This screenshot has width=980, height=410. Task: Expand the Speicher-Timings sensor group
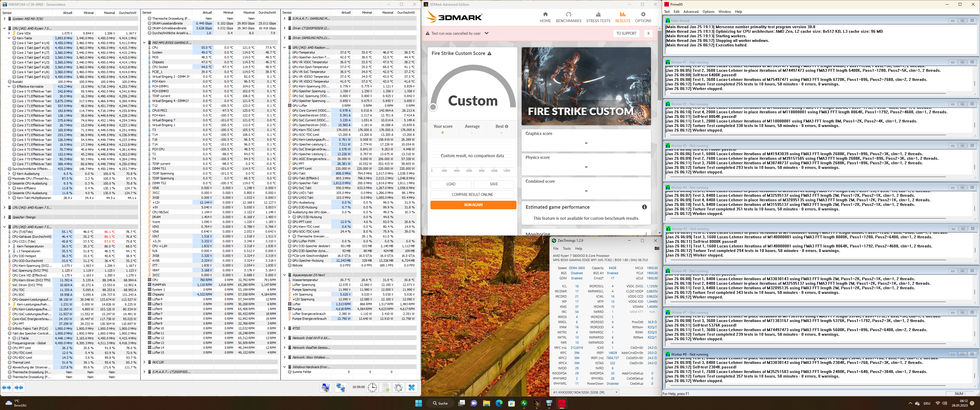pyautogui.click(x=4, y=217)
